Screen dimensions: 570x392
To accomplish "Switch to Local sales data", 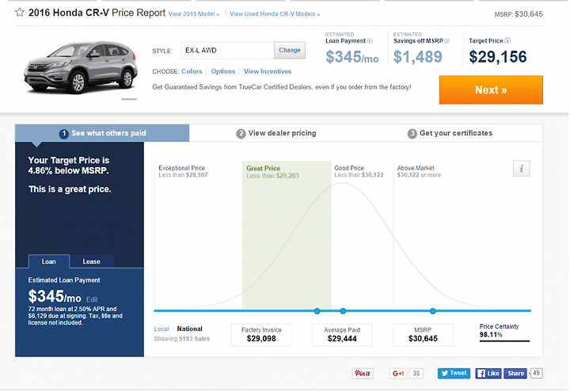I will pos(161,329).
